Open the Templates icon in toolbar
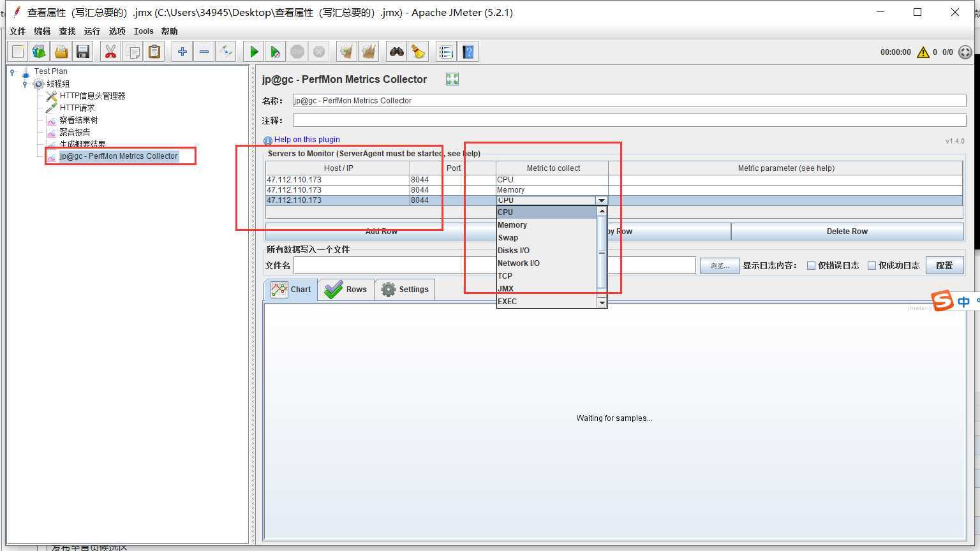 pyautogui.click(x=40, y=52)
